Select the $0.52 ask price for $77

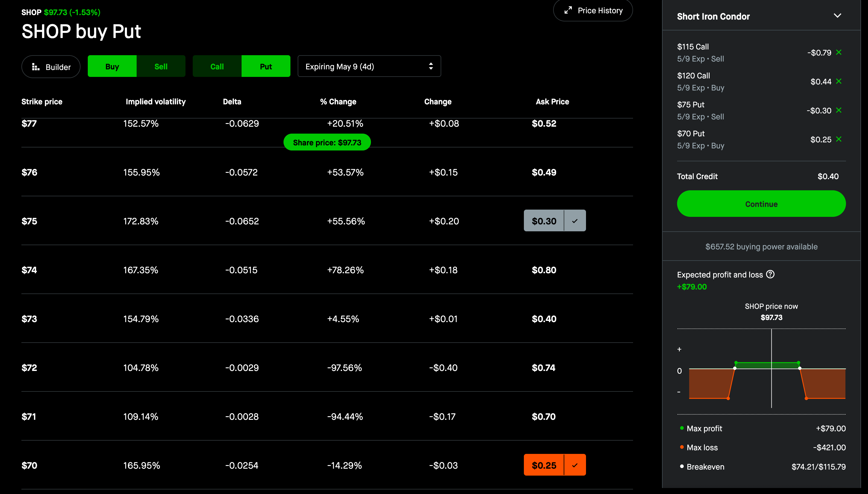point(544,124)
